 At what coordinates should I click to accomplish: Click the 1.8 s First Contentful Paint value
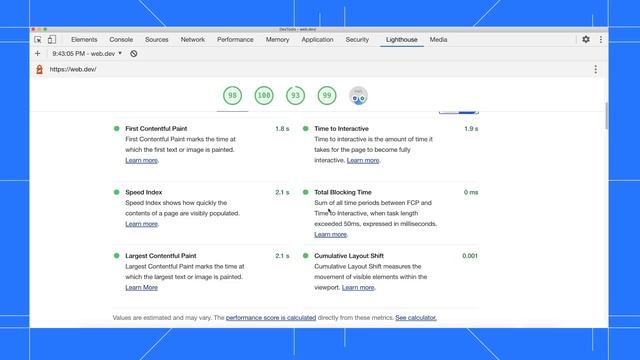click(282, 129)
